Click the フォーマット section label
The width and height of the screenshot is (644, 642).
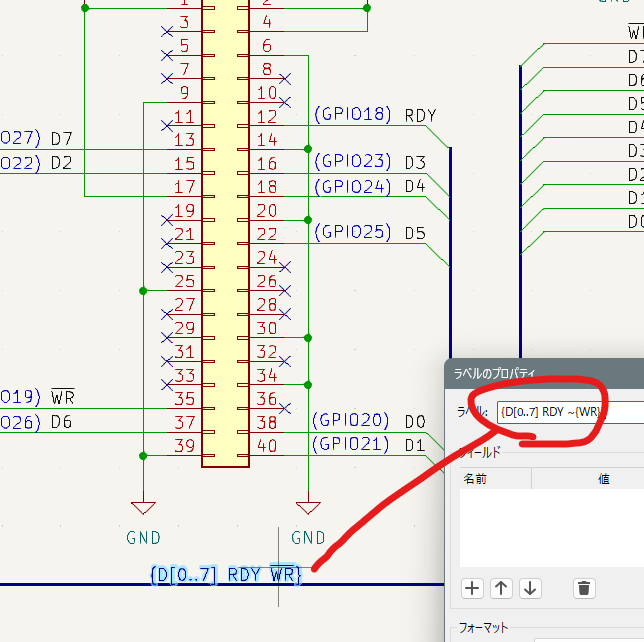[x=483, y=627]
